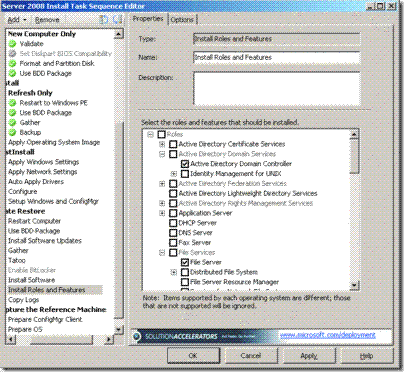This screenshot has width=404, height=372.
Task: Open the Add dropdown menu
Action: (17, 20)
